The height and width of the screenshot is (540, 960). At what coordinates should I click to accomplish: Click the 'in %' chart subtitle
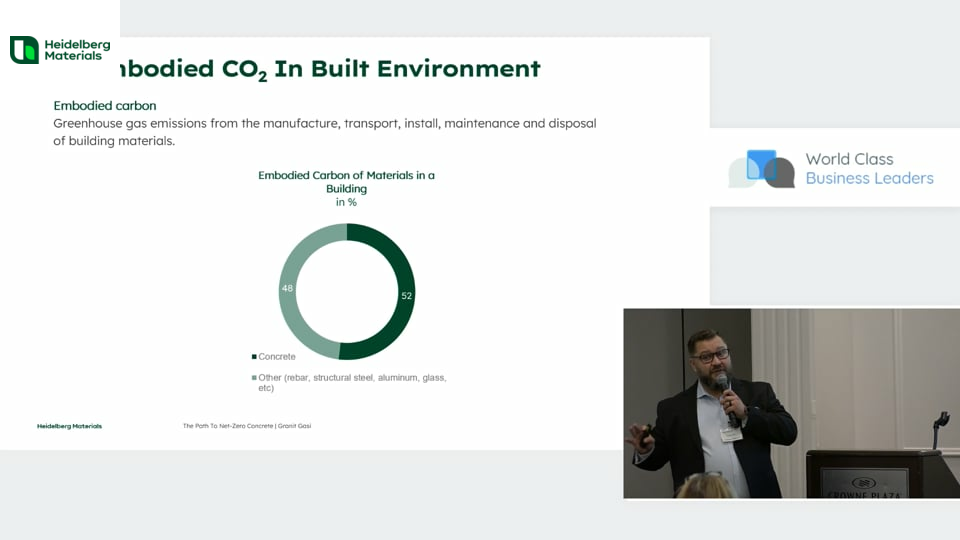346,202
